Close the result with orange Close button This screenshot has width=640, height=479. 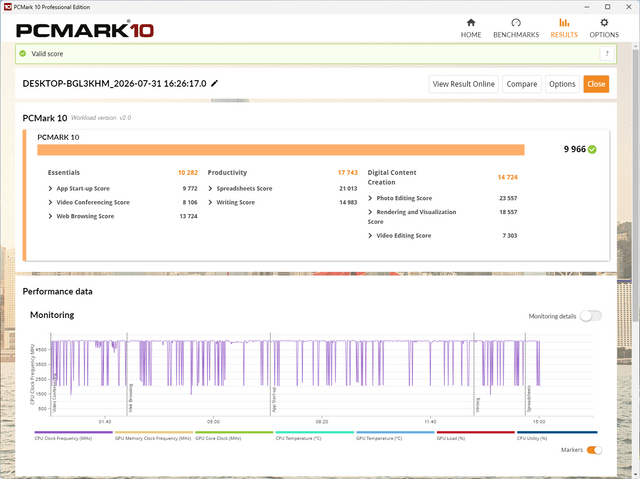[x=596, y=84]
